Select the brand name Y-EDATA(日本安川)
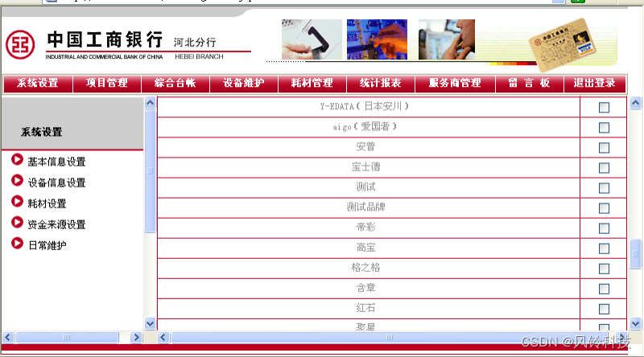Viewport: 644px width, 357px height. (x=365, y=106)
